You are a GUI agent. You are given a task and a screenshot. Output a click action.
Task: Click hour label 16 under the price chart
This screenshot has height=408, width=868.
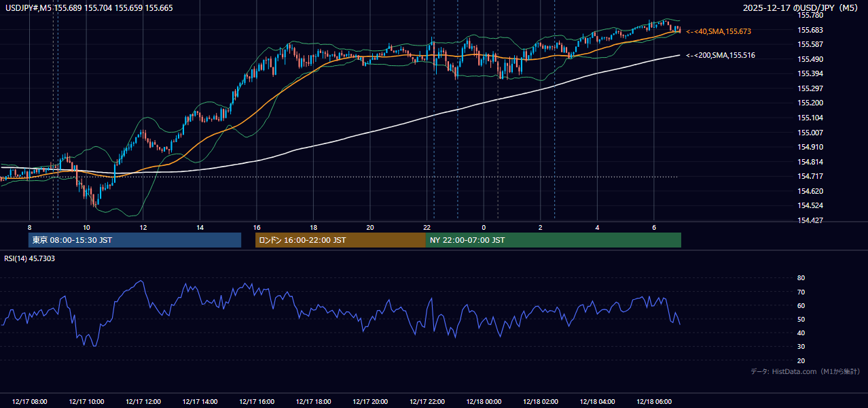pyautogui.click(x=257, y=227)
